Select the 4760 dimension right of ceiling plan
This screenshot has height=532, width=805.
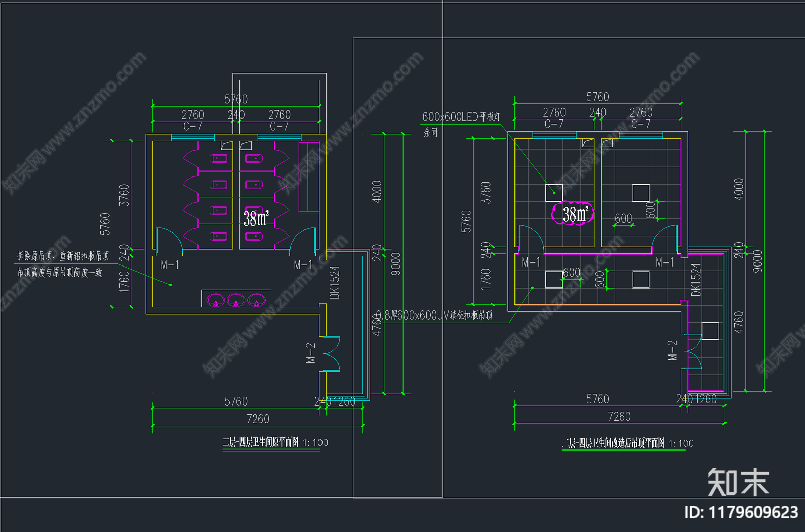738,322
